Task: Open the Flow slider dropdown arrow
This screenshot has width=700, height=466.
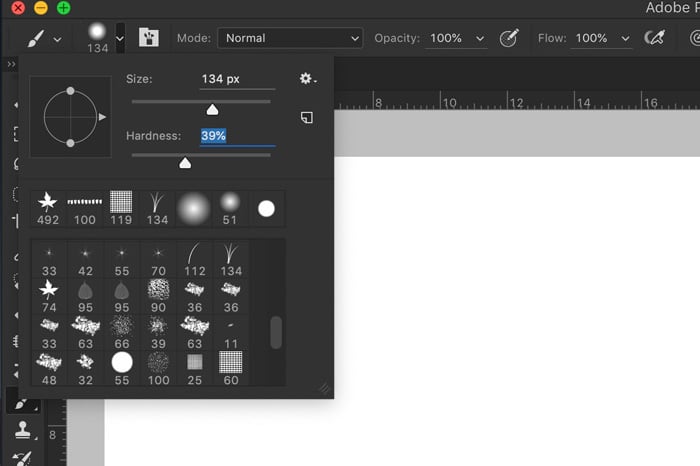Action: (626, 39)
